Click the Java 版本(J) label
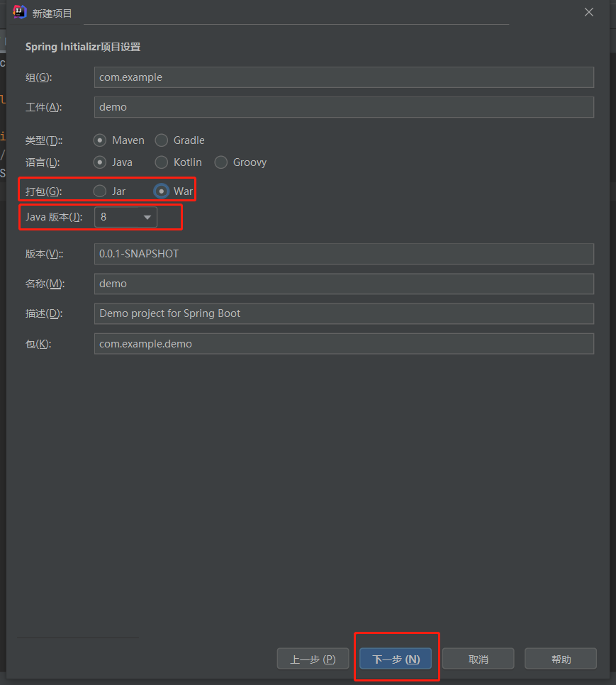 coord(54,217)
